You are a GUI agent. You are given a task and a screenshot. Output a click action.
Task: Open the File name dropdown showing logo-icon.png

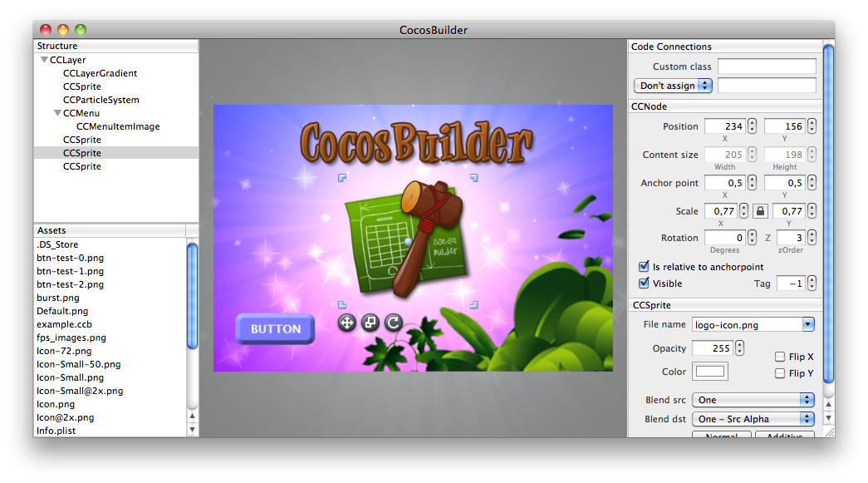coord(753,324)
